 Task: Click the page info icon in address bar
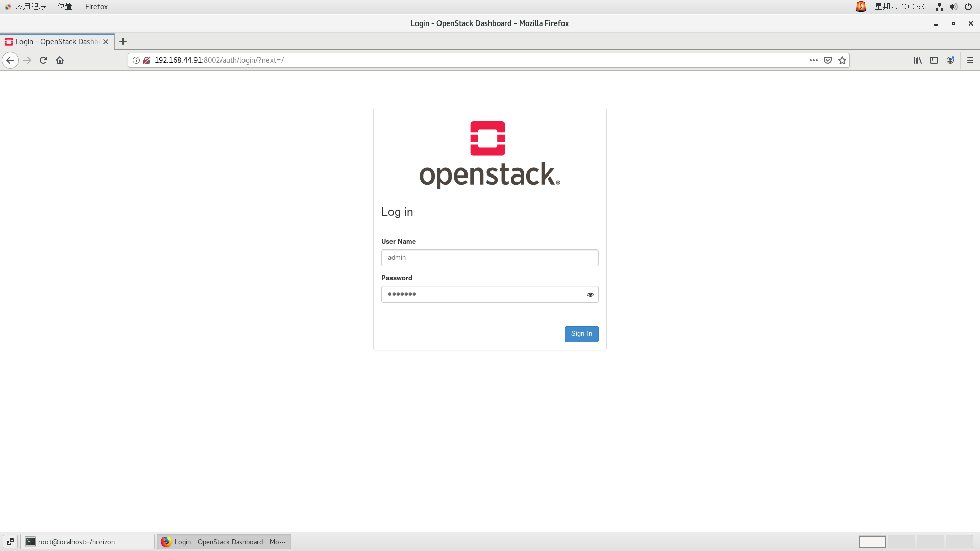click(x=135, y=60)
